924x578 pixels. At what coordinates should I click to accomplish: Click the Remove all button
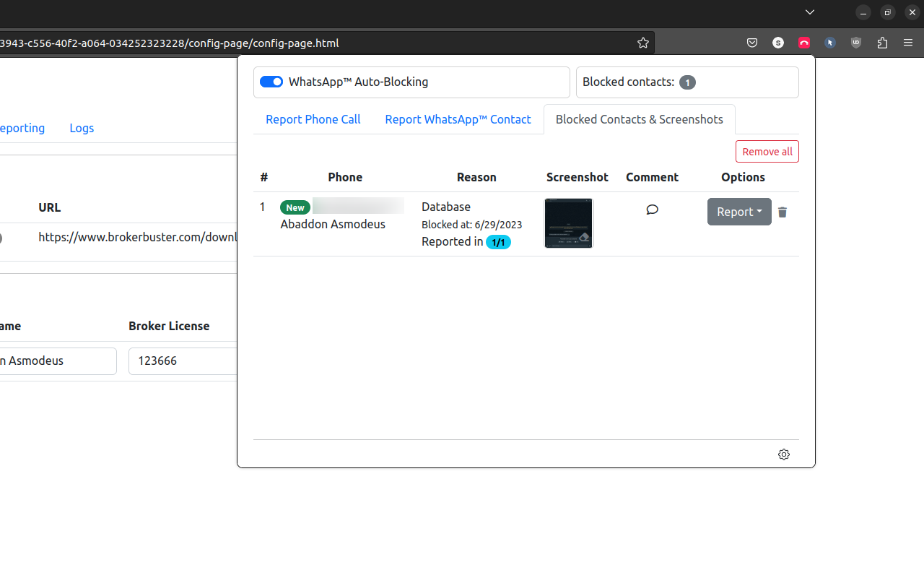[x=767, y=152]
